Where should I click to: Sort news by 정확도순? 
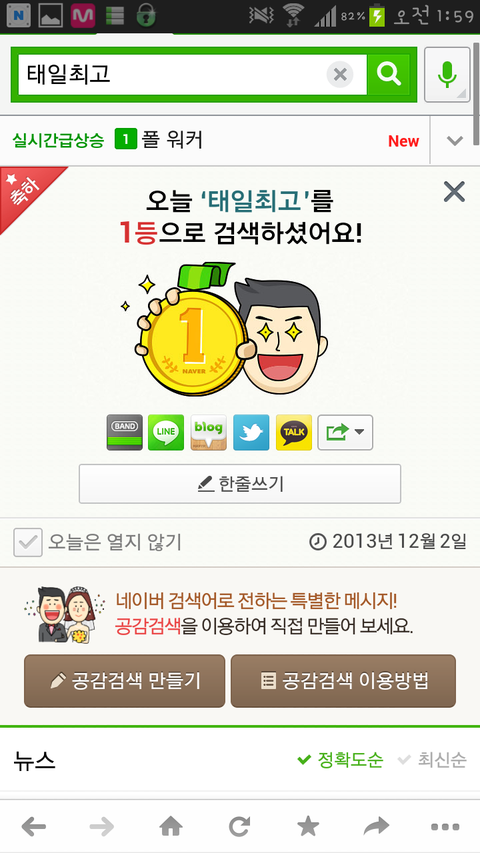pos(340,759)
